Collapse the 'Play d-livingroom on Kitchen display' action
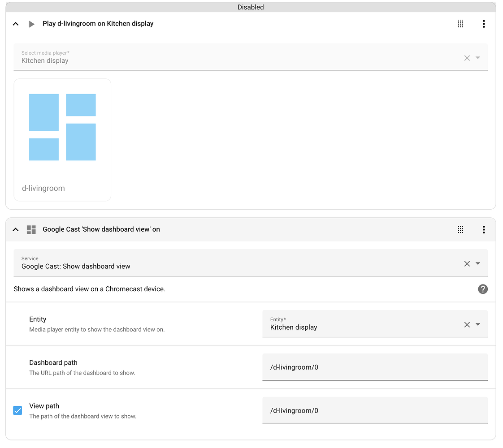The image size is (503, 448). 15,24
